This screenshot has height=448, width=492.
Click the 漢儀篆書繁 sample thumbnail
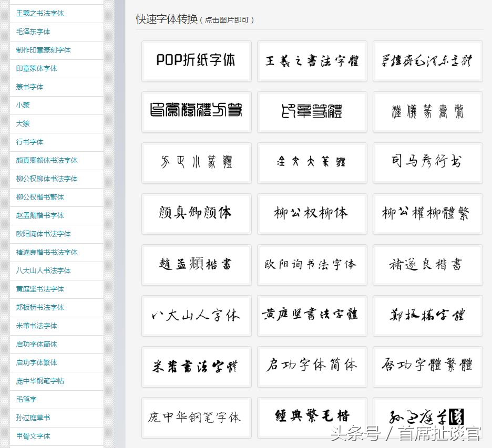click(x=427, y=112)
